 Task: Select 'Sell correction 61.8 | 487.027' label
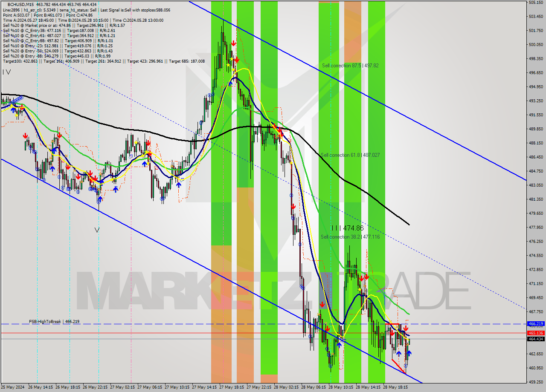[x=350, y=155]
